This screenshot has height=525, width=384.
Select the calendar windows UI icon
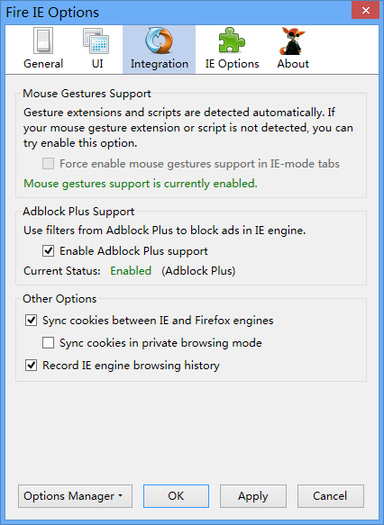[96, 41]
